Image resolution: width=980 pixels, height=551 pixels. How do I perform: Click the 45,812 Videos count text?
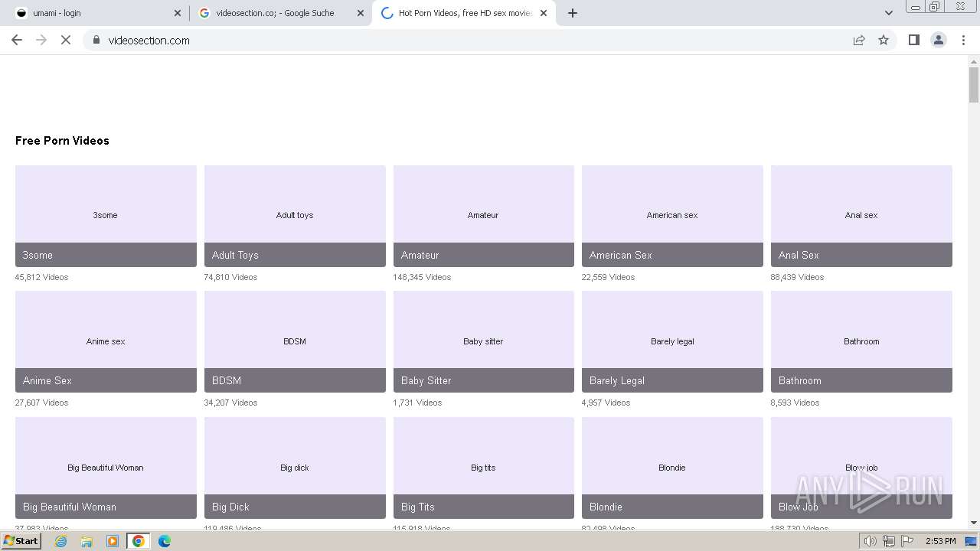click(x=41, y=277)
